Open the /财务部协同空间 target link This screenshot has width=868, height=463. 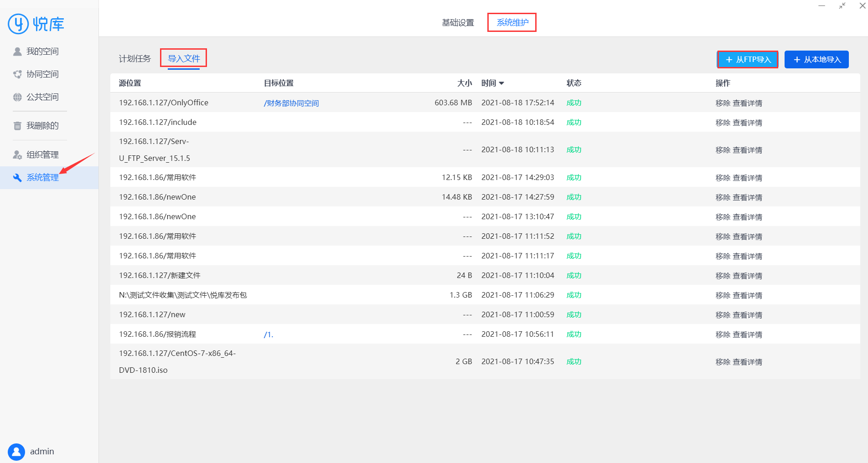291,103
